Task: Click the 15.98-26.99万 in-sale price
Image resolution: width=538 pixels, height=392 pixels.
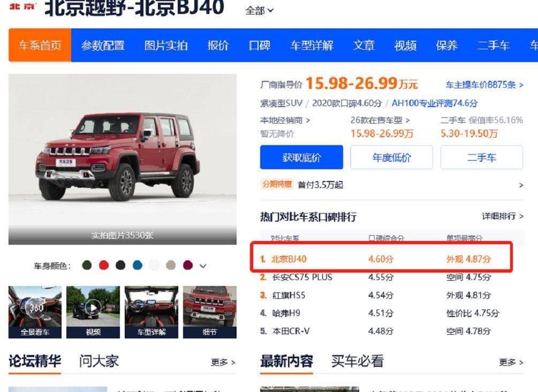Action: click(382, 133)
